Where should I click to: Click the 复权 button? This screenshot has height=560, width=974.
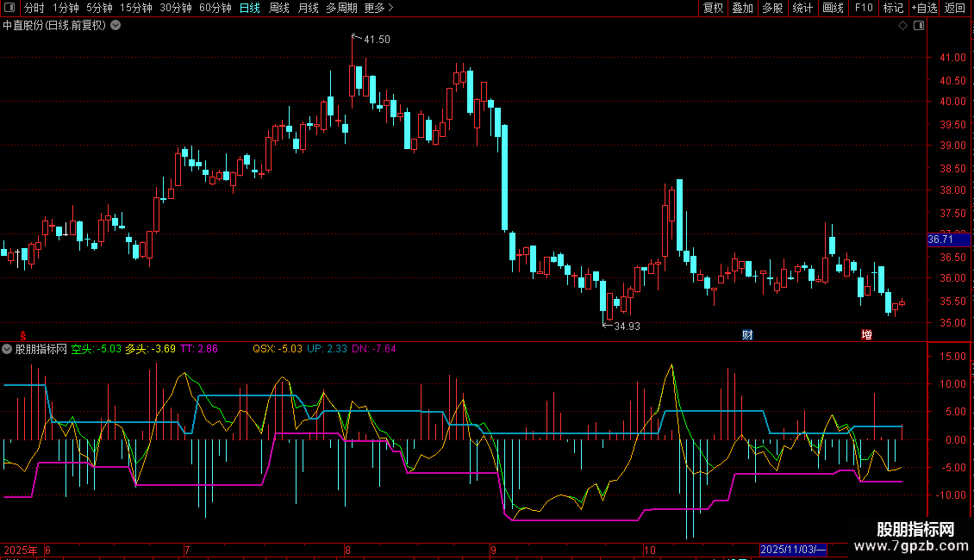(x=713, y=8)
